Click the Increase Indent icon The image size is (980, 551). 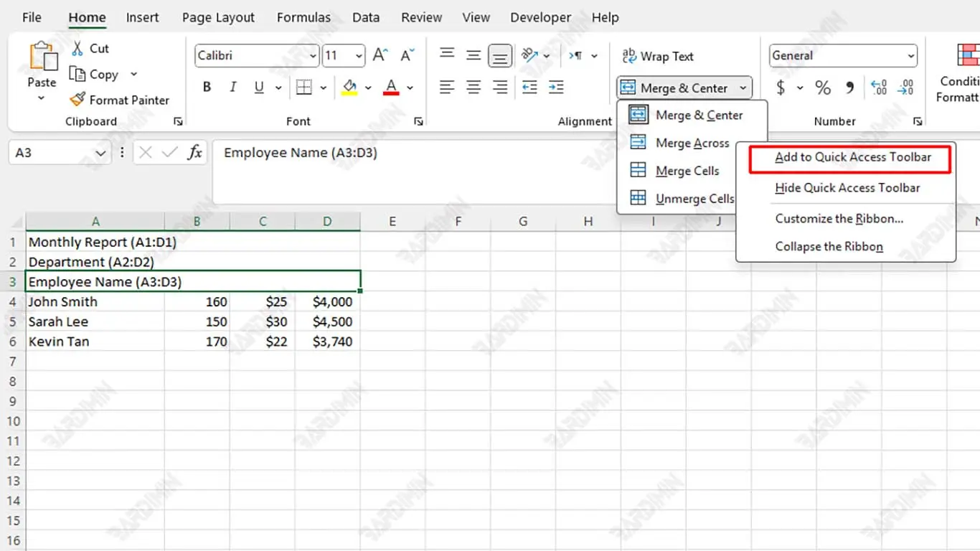point(556,88)
